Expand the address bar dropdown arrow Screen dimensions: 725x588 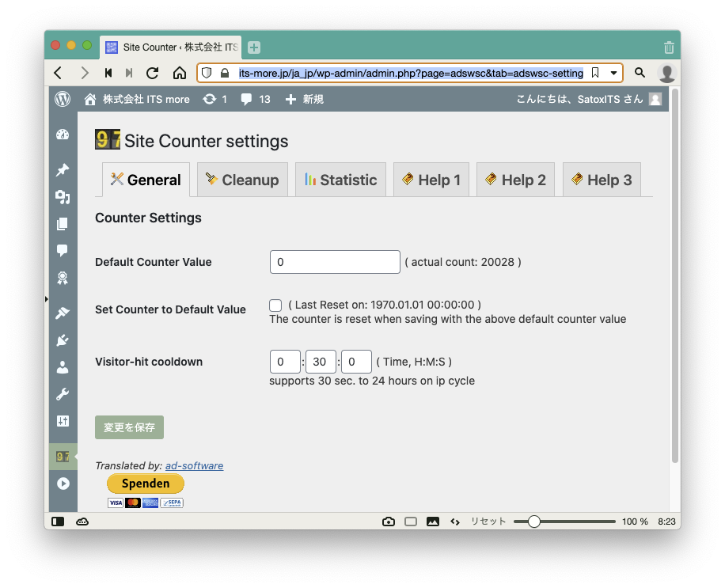pyautogui.click(x=613, y=73)
